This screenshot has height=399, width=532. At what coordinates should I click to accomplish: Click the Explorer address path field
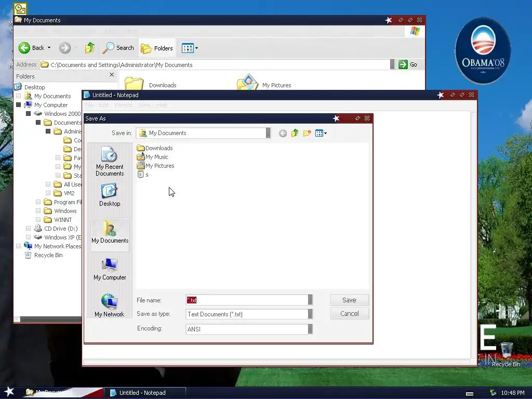tap(215, 65)
